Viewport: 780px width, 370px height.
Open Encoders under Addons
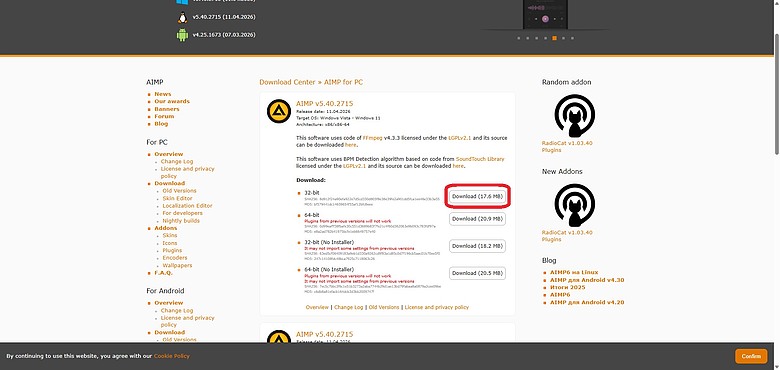coord(175,258)
